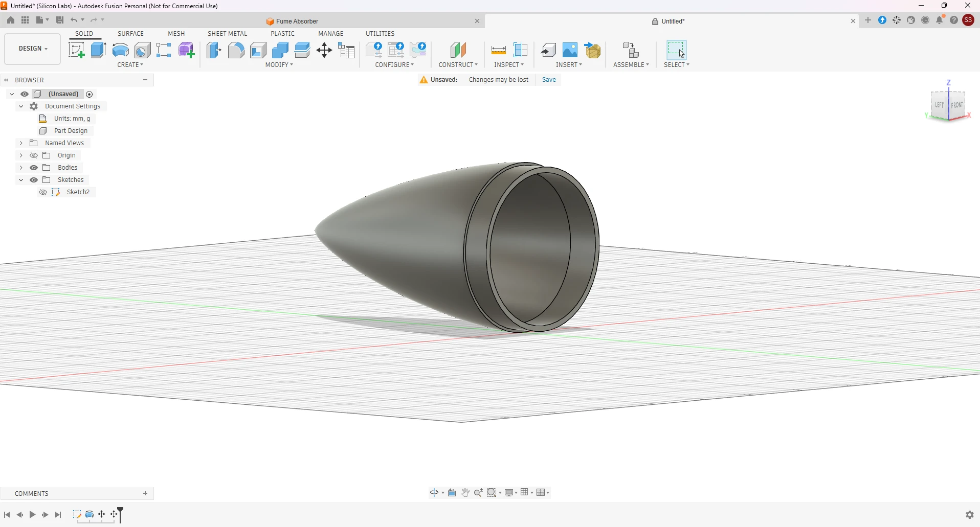Viewport: 980px width, 527px height.
Task: Add a new comment with the plus button
Action: 145,493
